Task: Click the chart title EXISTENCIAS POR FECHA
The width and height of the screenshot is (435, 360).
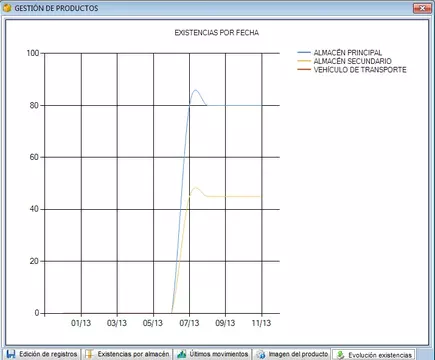Action: tap(217, 33)
